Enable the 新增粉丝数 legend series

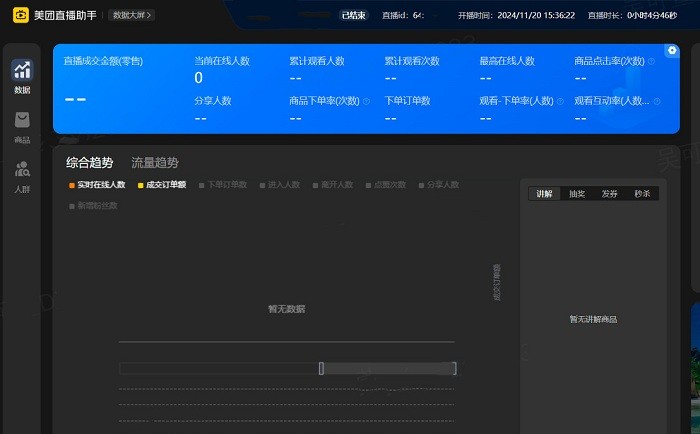tap(93, 206)
